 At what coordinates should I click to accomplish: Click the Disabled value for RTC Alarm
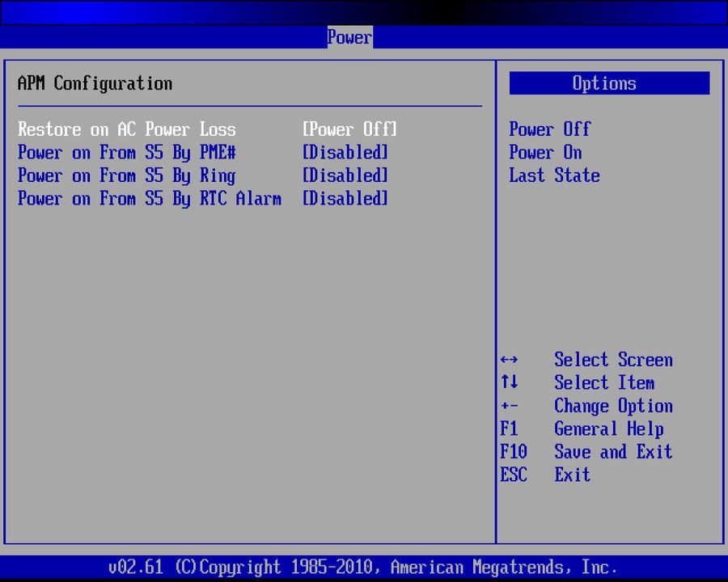pyautogui.click(x=345, y=199)
